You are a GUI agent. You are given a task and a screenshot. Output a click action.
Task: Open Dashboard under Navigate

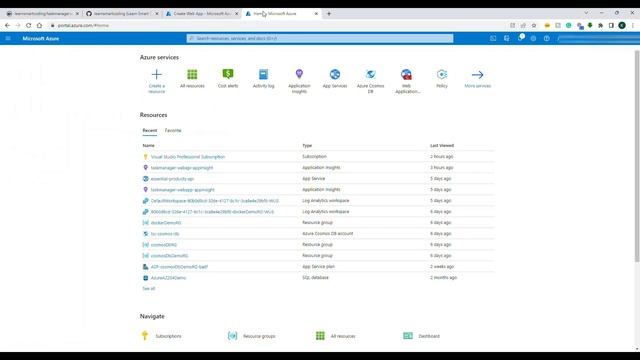click(421, 336)
